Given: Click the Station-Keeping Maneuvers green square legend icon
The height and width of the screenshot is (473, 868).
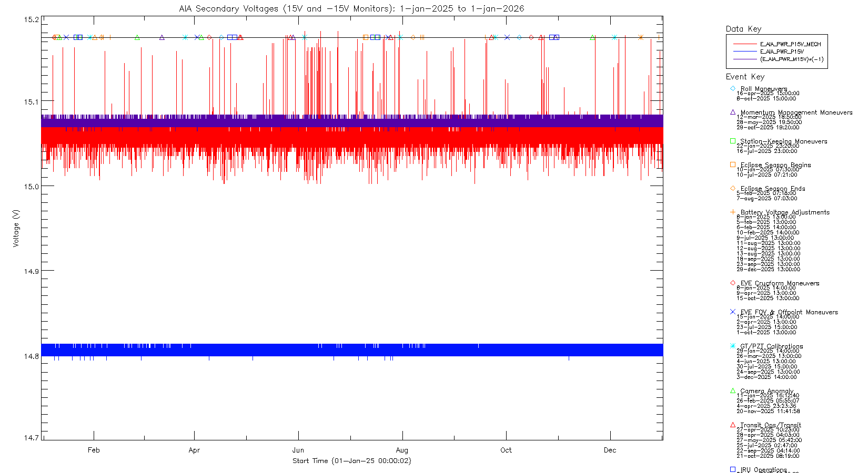Looking at the screenshot, I should click(x=733, y=141).
